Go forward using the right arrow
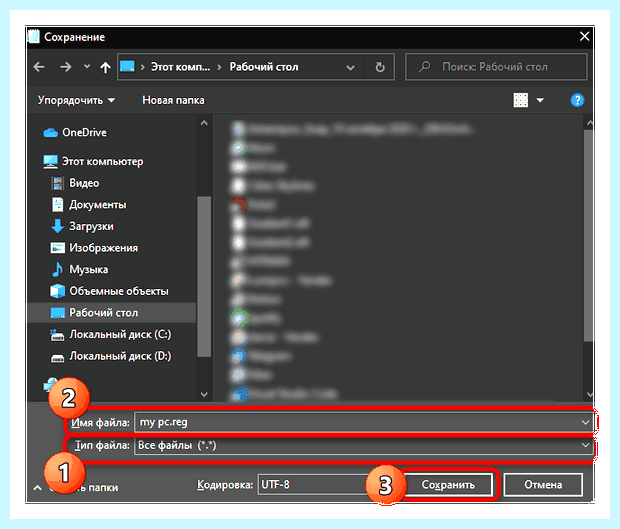This screenshot has height=529, width=620. tap(66, 67)
